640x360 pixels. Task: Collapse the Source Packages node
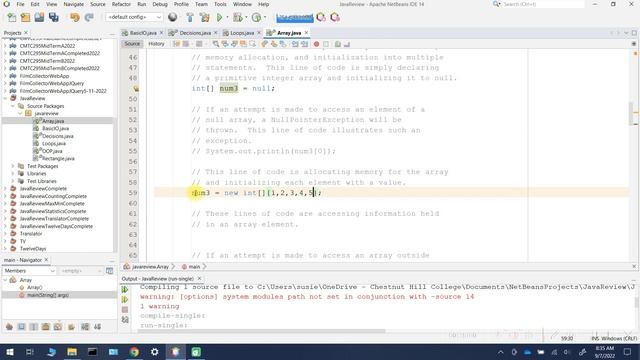(x=13, y=106)
